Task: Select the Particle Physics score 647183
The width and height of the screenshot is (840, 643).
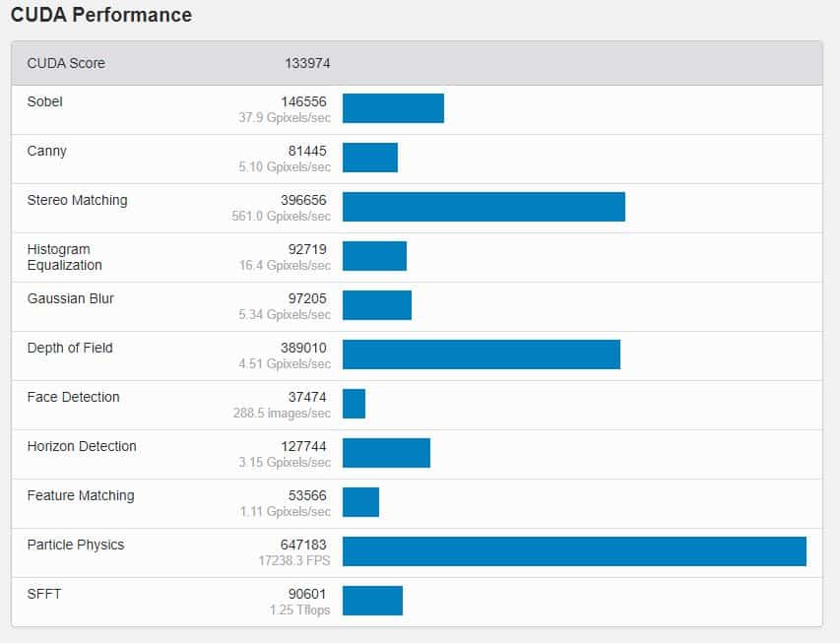Action: click(x=304, y=545)
